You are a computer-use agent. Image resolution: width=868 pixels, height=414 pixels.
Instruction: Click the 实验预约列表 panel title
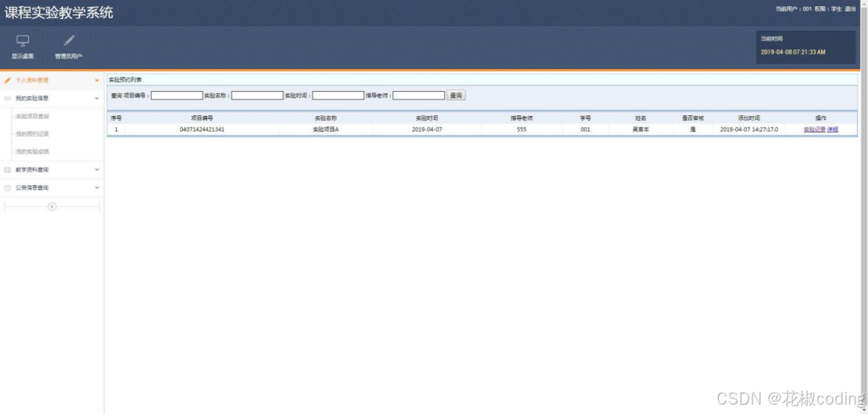click(125, 80)
